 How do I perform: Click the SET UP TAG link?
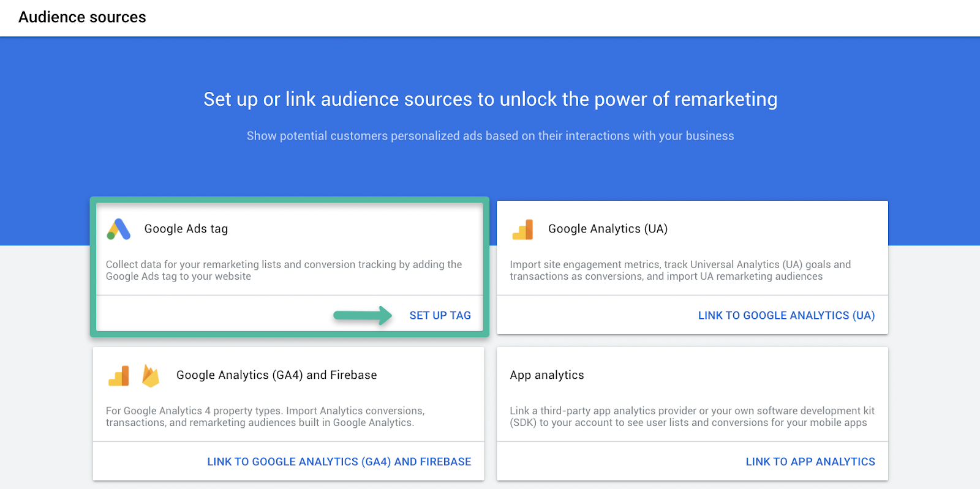pyautogui.click(x=440, y=315)
